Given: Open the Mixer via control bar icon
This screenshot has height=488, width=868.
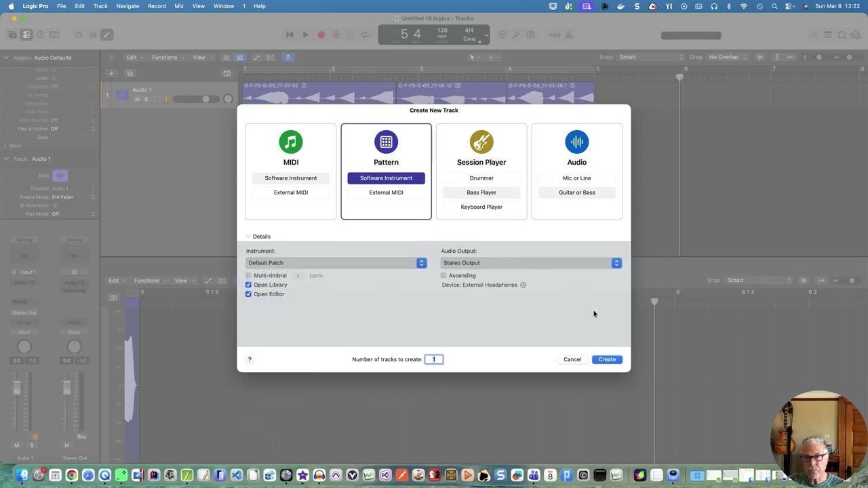Looking at the screenshot, I should point(93,35).
